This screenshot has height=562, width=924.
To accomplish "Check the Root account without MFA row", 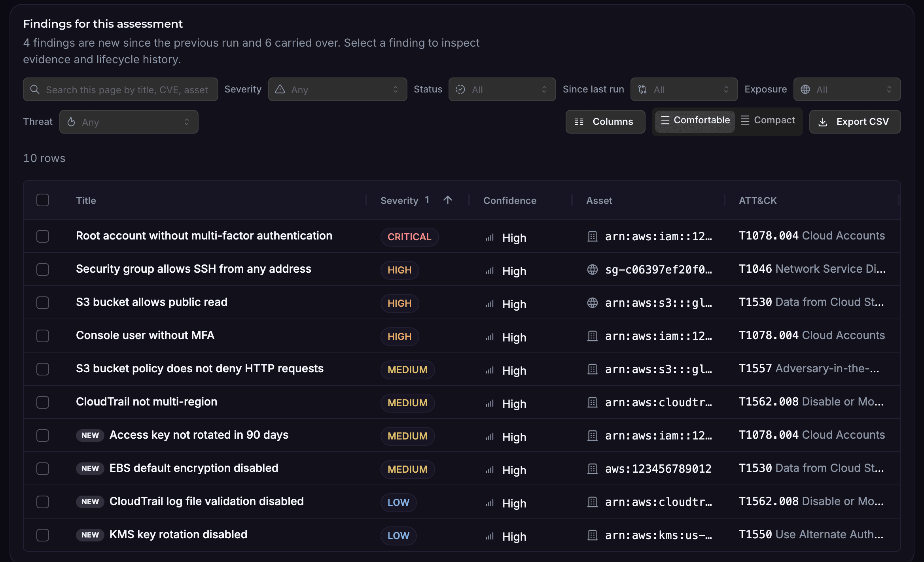I will pyautogui.click(x=43, y=236).
